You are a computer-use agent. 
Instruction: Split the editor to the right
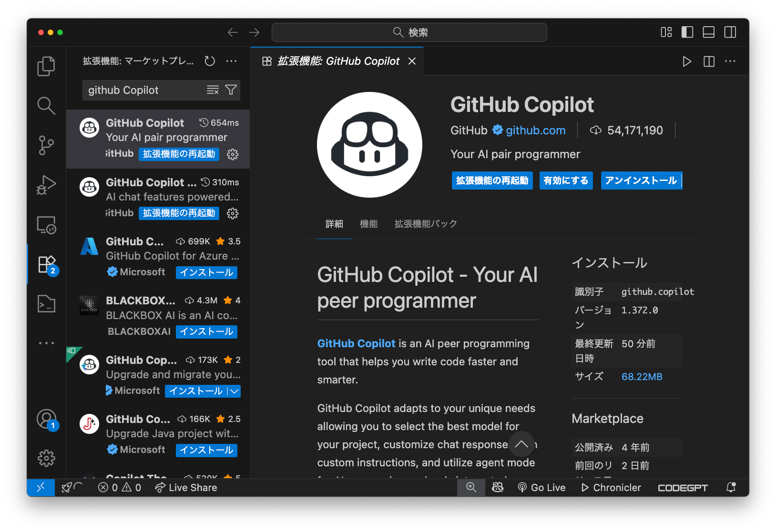[x=709, y=61]
